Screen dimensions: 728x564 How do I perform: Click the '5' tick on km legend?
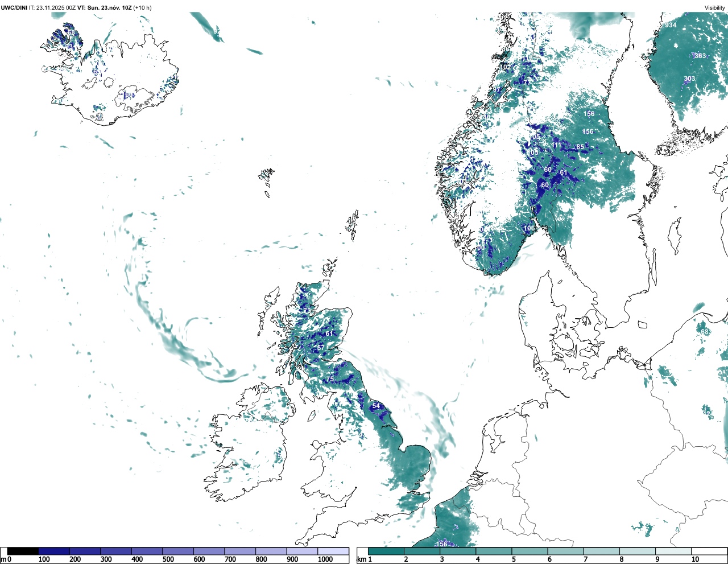[x=514, y=559]
